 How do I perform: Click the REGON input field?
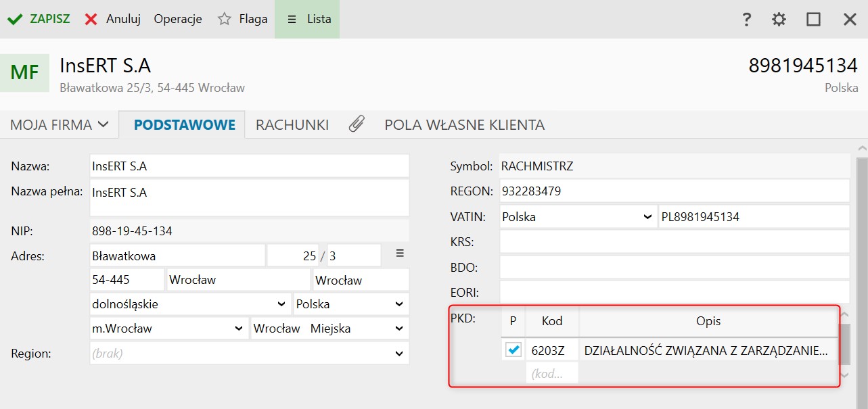pyautogui.click(x=674, y=191)
